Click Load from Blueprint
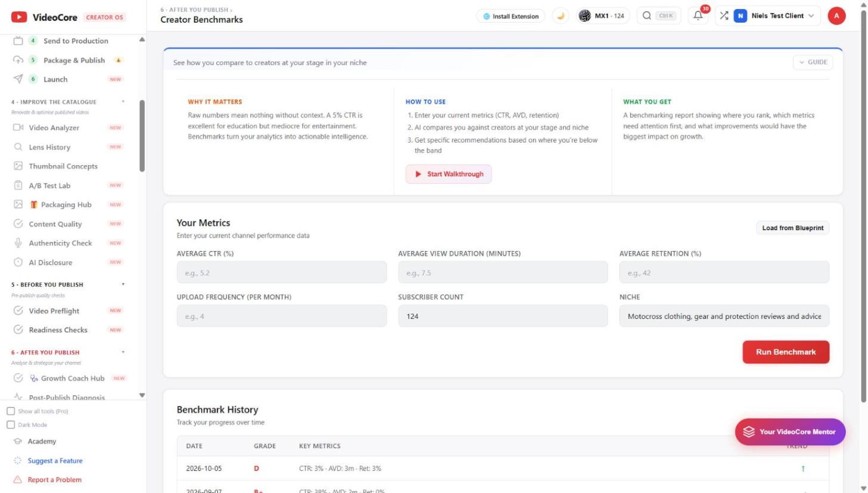Viewport: 868px width, 493px height. click(x=792, y=228)
